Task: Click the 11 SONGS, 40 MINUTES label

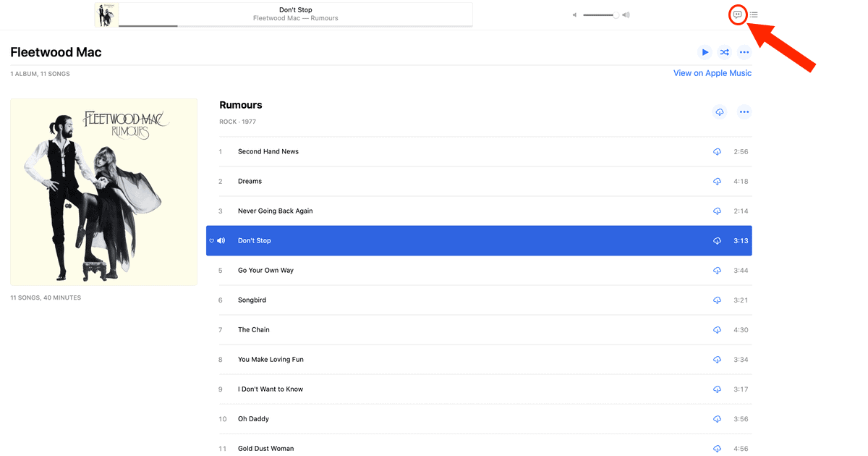Action: point(46,298)
